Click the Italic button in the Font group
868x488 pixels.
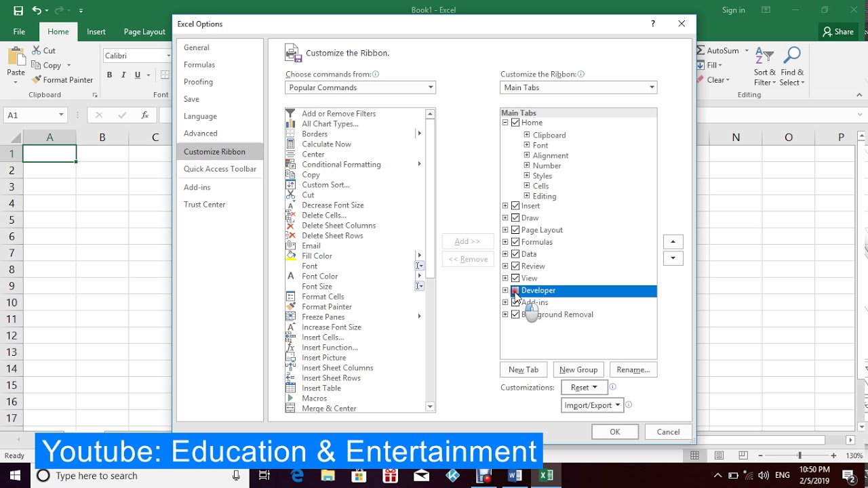coord(124,75)
